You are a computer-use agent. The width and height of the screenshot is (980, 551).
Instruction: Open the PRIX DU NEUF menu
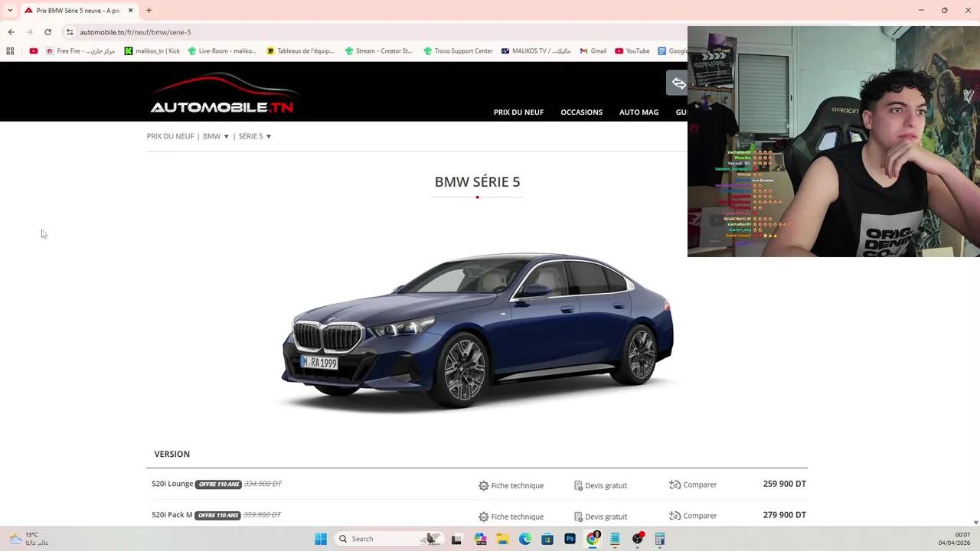coord(518,112)
